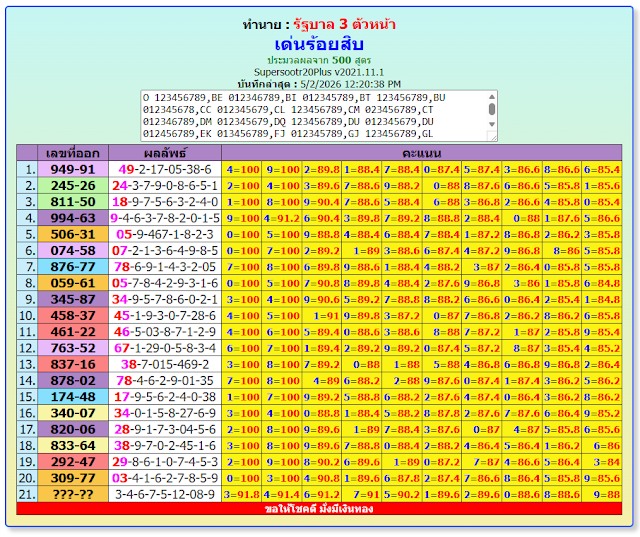Click the text area scrollbar down arrow
Image resolution: width=640 pixels, height=537 pixels.
(492, 124)
